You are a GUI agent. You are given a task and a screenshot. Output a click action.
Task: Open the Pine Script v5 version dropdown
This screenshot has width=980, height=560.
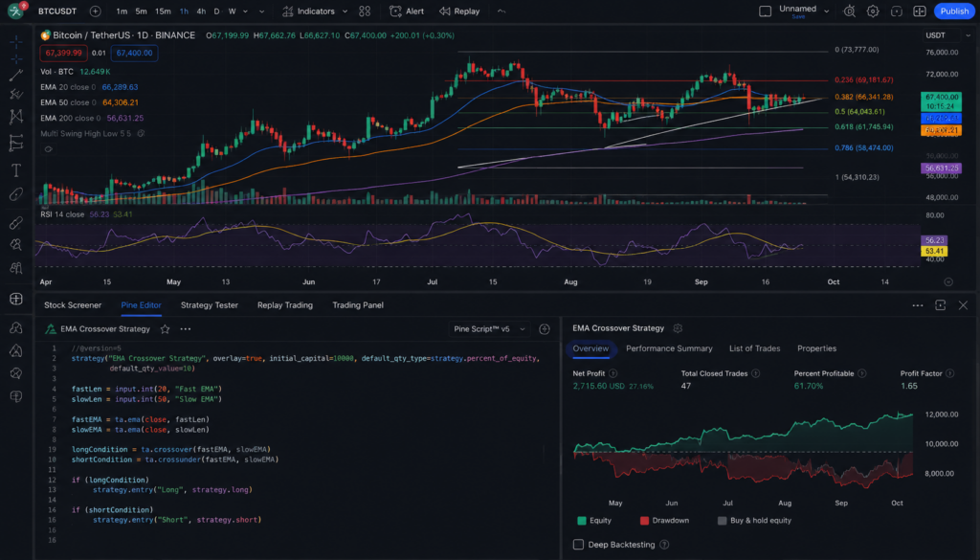(489, 328)
